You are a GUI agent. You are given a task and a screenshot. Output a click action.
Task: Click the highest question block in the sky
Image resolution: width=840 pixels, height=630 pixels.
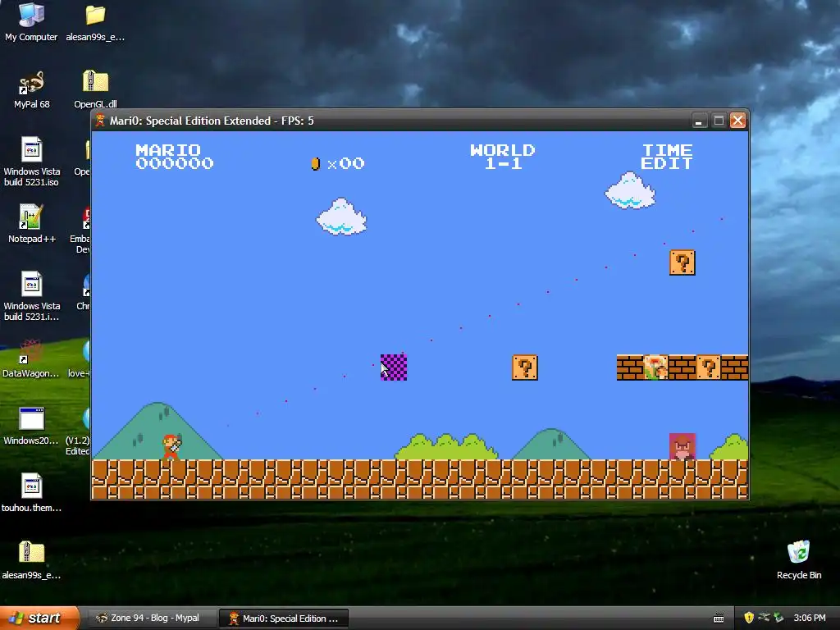pyautogui.click(x=682, y=262)
